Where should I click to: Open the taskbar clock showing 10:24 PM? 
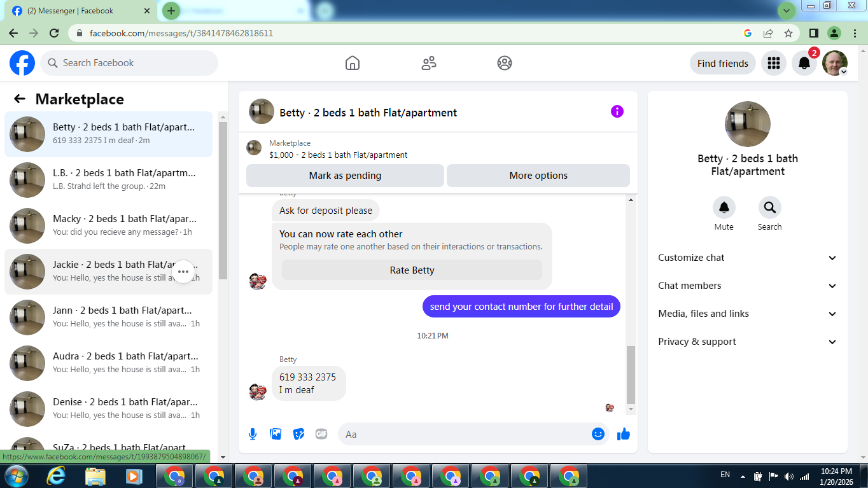coord(836,471)
